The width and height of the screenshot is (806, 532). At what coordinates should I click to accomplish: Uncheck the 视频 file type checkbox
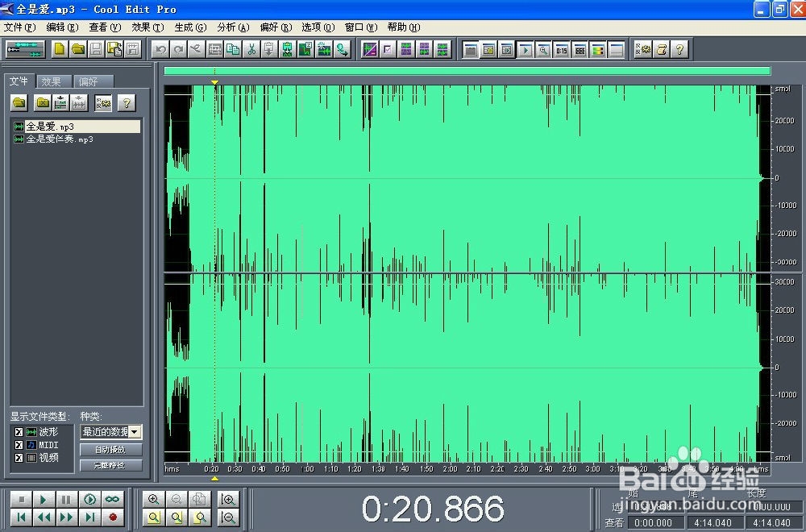coord(19,458)
